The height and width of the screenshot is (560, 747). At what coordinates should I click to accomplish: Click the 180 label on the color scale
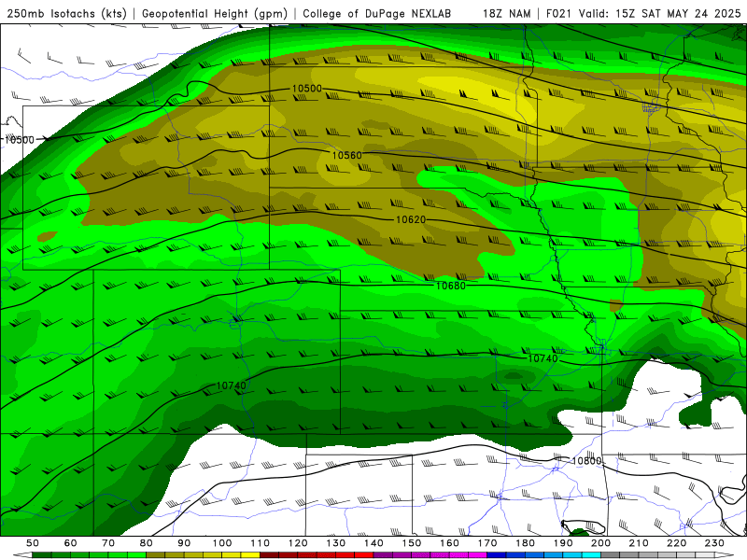click(525, 543)
